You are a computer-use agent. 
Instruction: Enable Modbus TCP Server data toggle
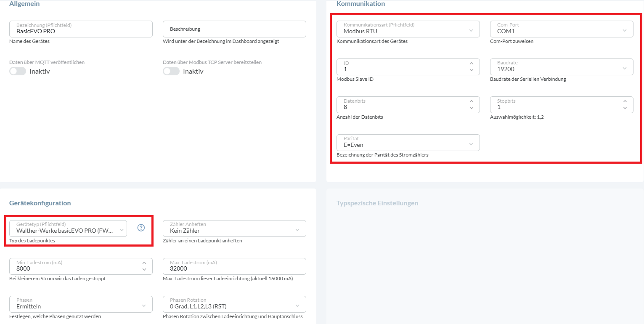171,71
